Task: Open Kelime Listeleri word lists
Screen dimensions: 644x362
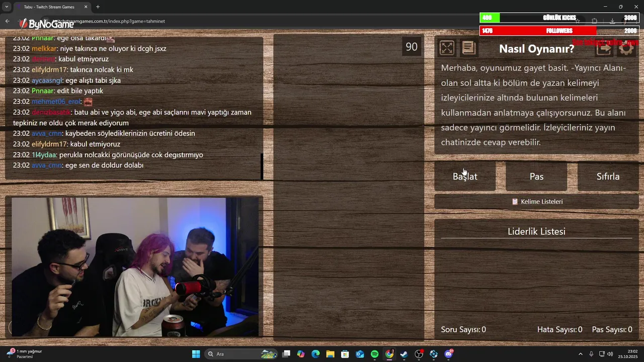Action: tap(536, 202)
